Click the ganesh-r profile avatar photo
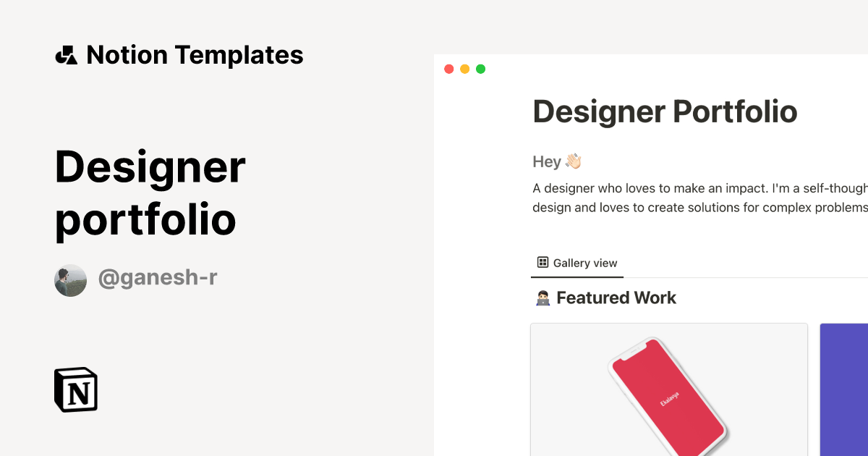Screen dimensions: 868x456 [70, 279]
